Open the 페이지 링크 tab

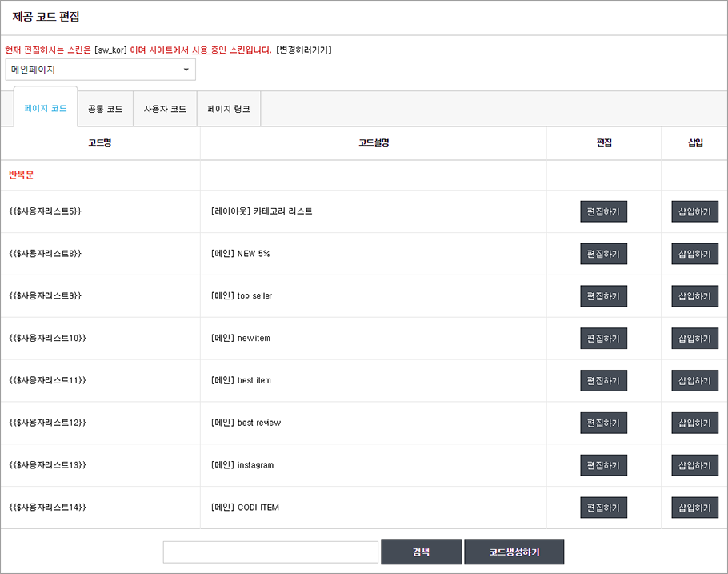[229, 109]
